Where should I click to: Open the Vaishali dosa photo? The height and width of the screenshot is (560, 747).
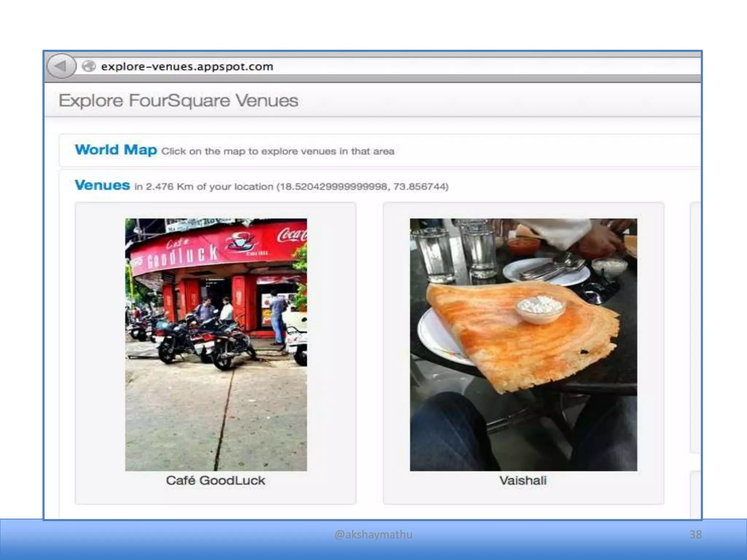pos(523,344)
